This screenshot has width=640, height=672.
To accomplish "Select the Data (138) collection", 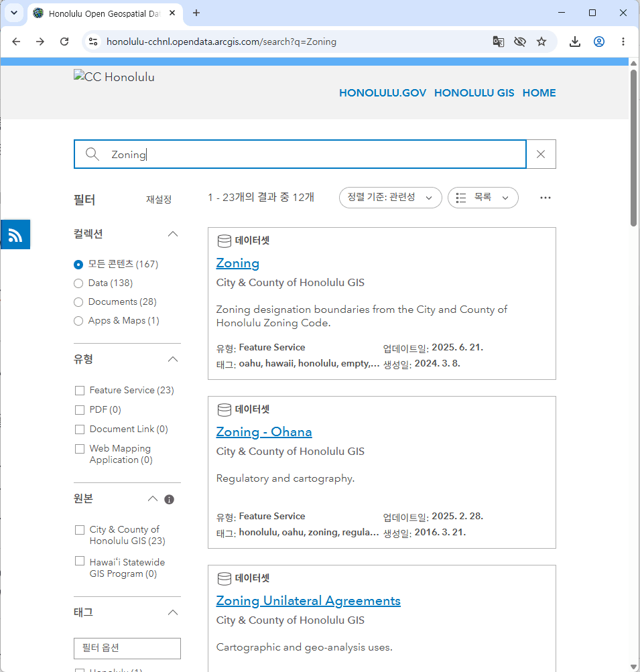I will tap(78, 283).
